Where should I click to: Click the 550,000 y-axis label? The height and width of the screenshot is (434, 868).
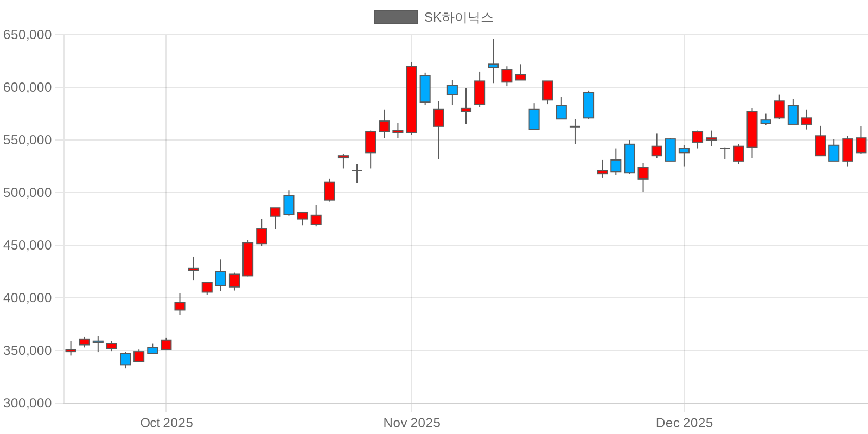[28, 140]
